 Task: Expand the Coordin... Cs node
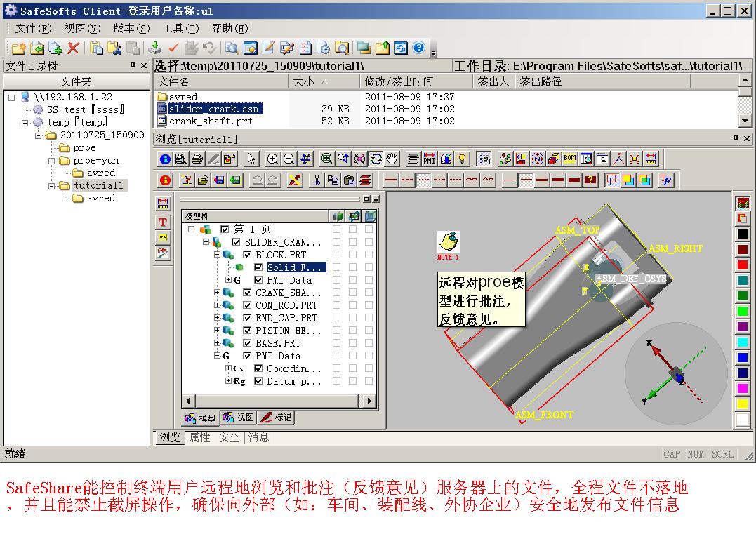(x=228, y=368)
